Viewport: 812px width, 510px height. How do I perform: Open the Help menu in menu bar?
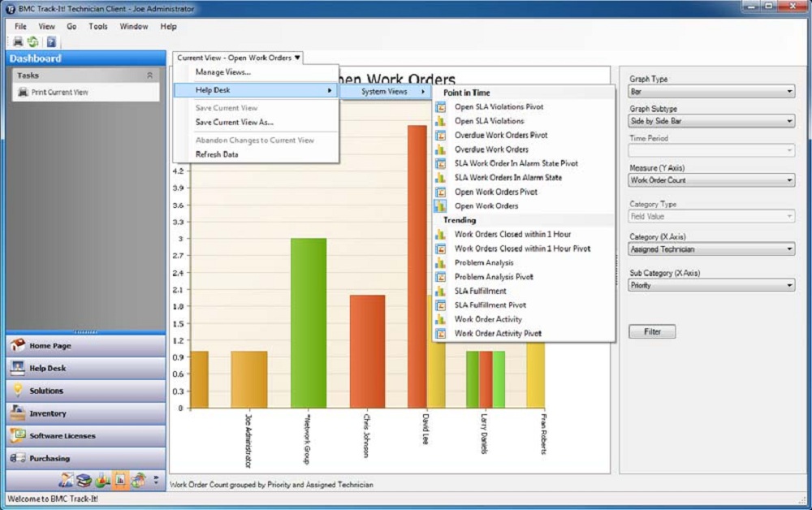(168, 27)
